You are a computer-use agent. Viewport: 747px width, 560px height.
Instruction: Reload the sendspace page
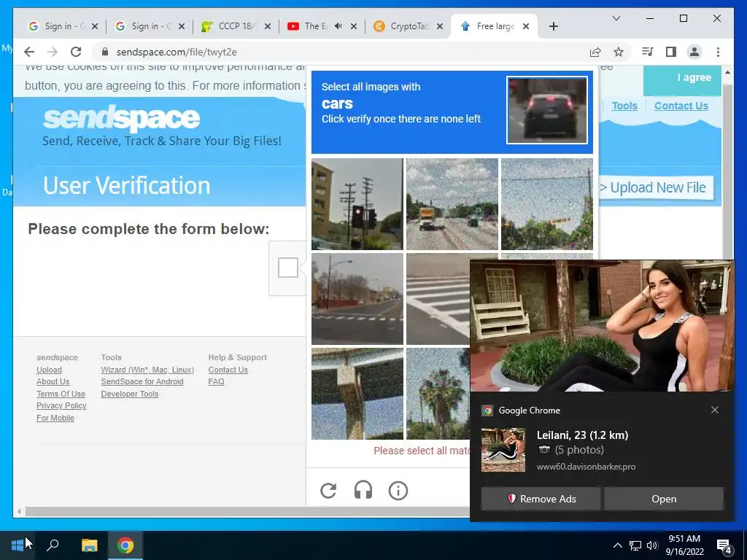click(x=76, y=52)
